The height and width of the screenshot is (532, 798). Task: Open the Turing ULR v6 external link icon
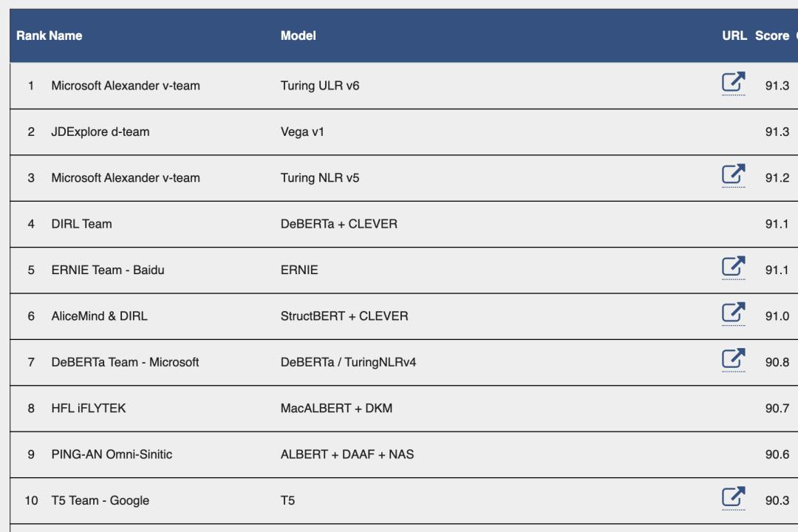point(734,82)
